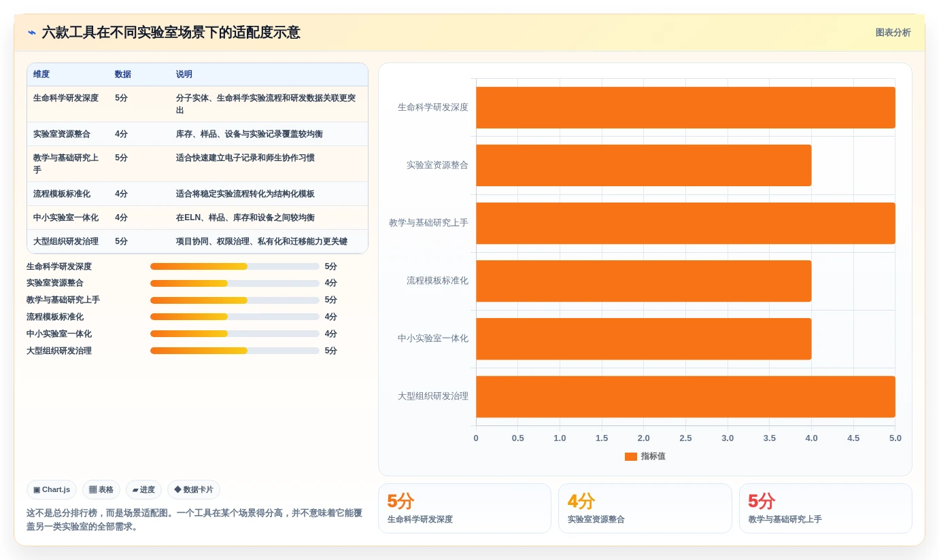Click the 实验室资源整合 progress bar

(x=235, y=283)
